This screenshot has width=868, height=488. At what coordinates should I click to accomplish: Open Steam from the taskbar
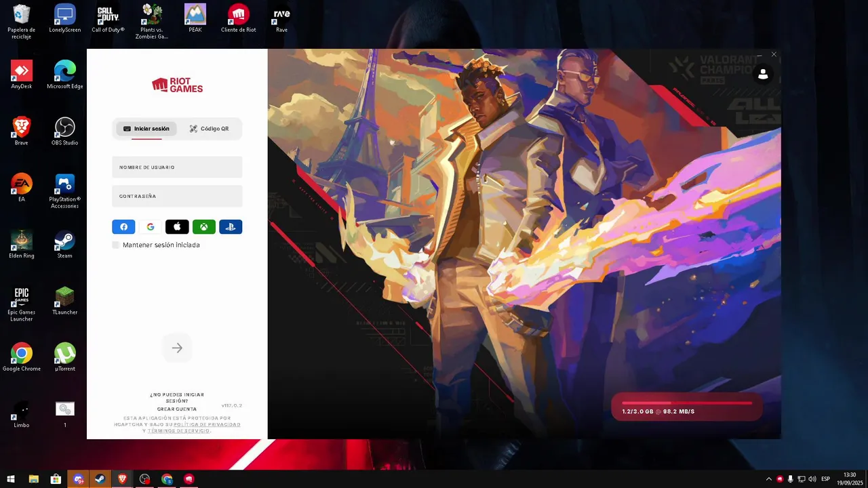click(100, 479)
